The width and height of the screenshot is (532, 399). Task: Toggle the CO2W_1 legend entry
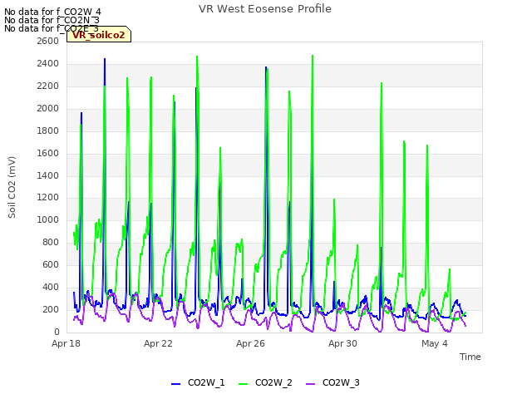pyautogui.click(x=198, y=382)
